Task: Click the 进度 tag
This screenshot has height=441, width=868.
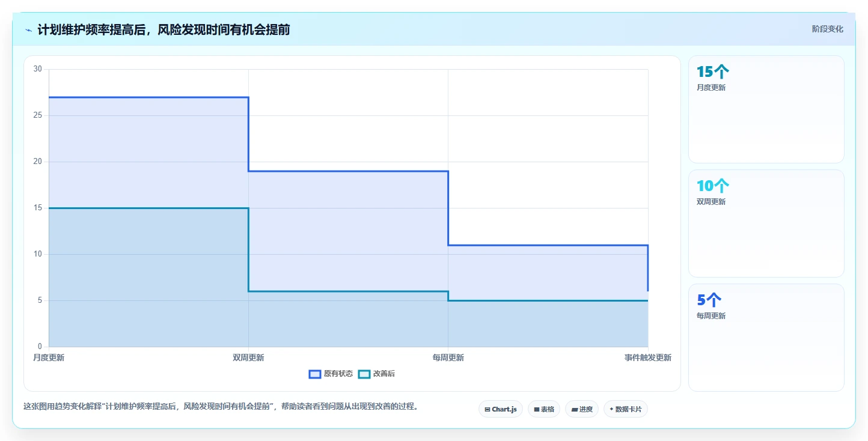Action: (582, 409)
